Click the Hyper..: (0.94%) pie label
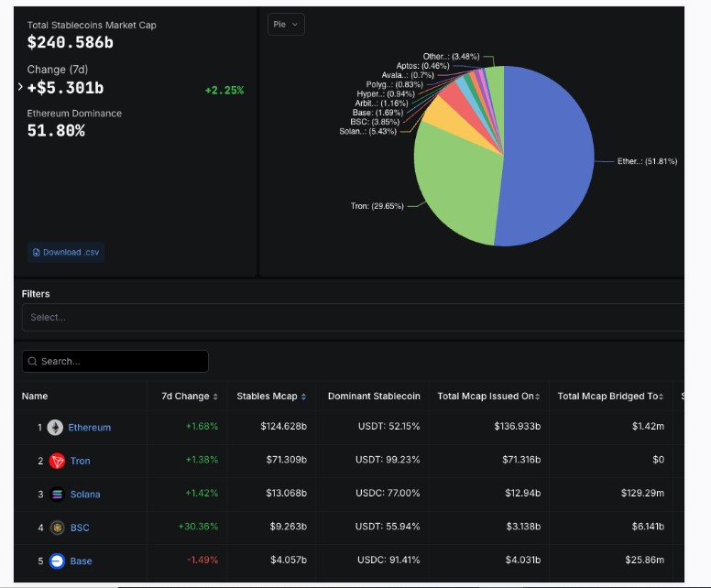The width and height of the screenshot is (711, 588). pos(386,93)
